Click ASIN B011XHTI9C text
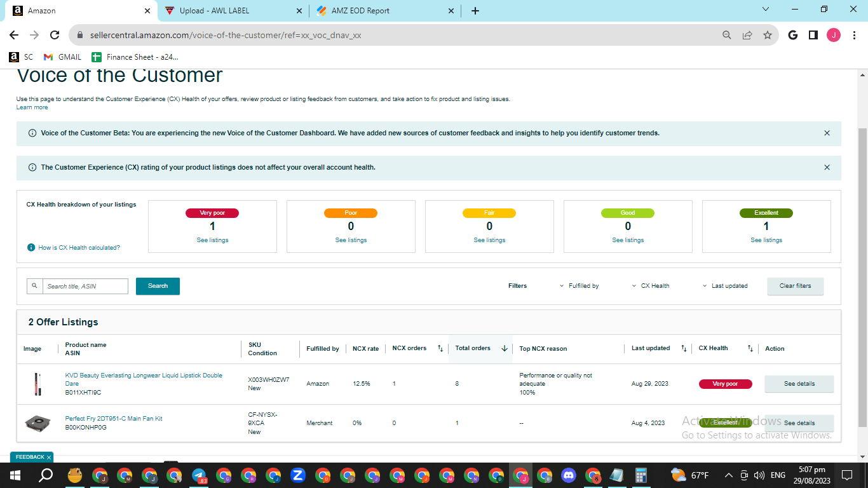The image size is (868, 488). pyautogui.click(x=83, y=393)
